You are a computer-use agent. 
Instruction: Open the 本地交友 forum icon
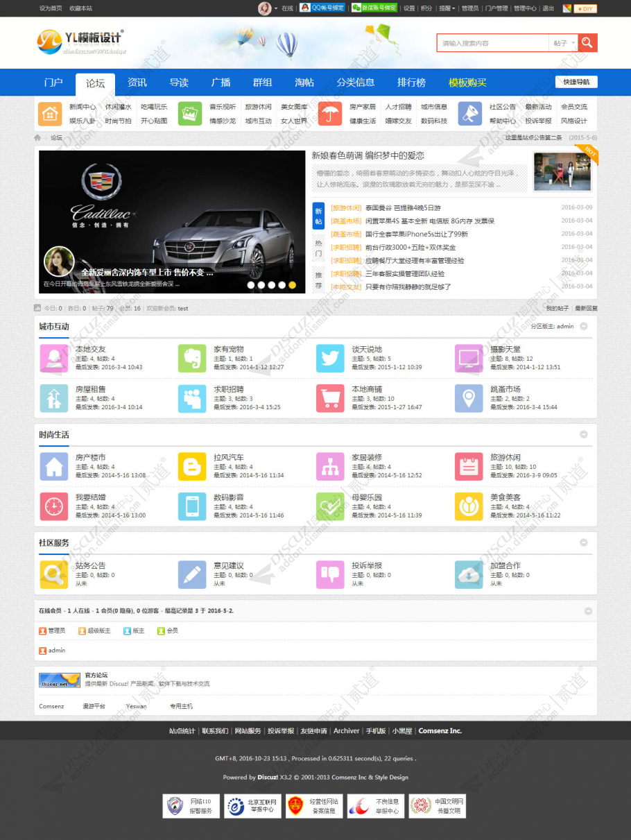click(53, 359)
